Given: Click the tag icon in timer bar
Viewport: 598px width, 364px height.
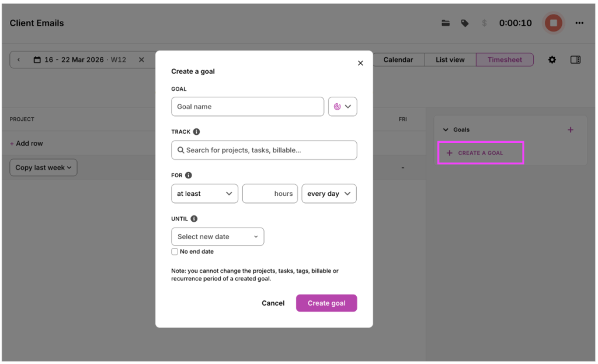Looking at the screenshot, I should click(465, 23).
